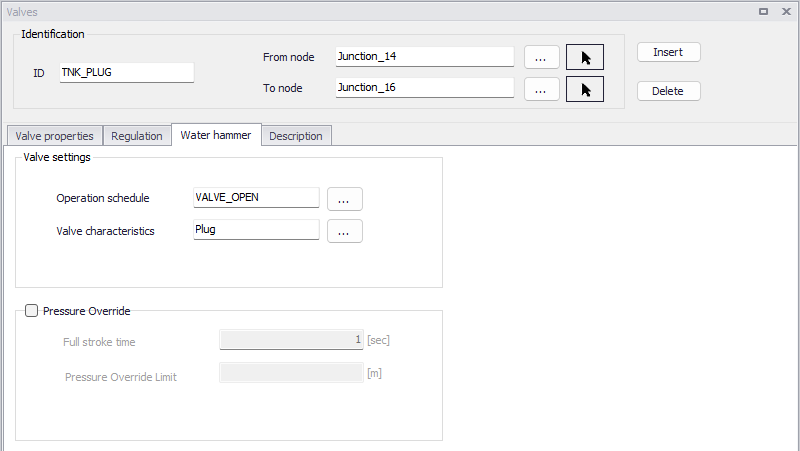The height and width of the screenshot is (451, 800).
Task: Click the Delete button
Action: (x=668, y=91)
